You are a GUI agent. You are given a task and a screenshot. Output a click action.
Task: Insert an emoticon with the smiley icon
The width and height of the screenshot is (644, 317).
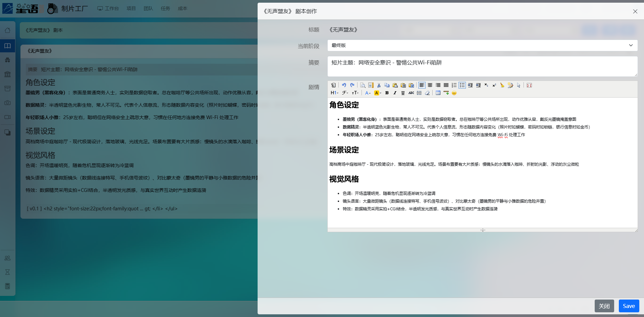[x=454, y=93]
